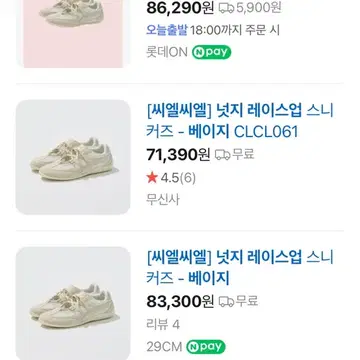Click the 86,290원 price

180,8
